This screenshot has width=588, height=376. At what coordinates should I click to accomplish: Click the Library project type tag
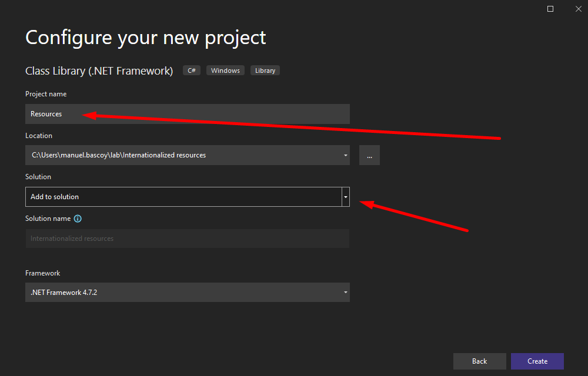(265, 70)
